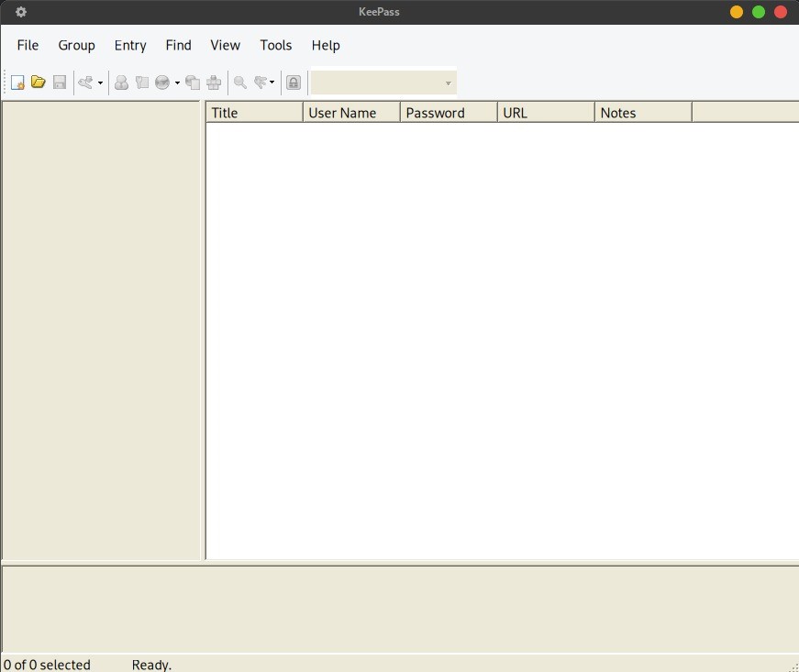Lock the workspace with the padlock icon
The height and width of the screenshot is (672, 799).
pyautogui.click(x=294, y=83)
